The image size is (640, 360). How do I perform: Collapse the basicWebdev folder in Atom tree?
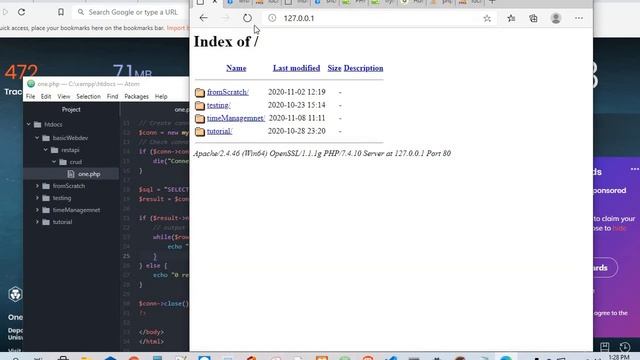point(37,138)
